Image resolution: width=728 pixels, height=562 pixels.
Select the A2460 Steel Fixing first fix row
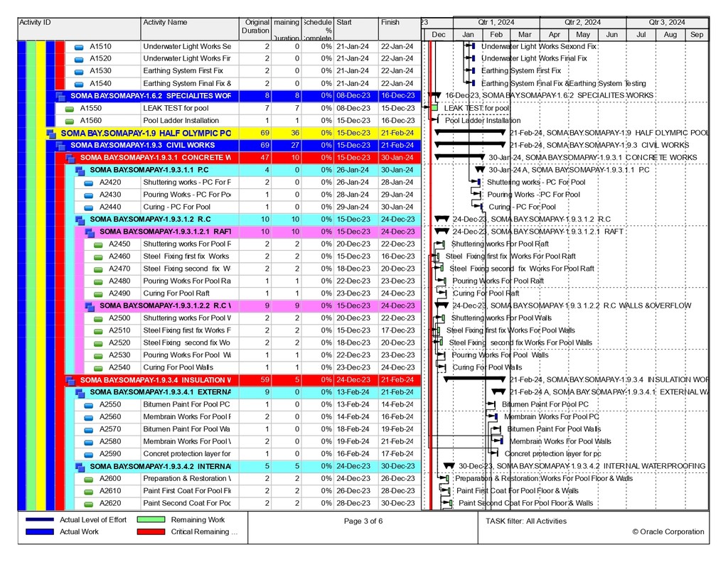(219, 256)
